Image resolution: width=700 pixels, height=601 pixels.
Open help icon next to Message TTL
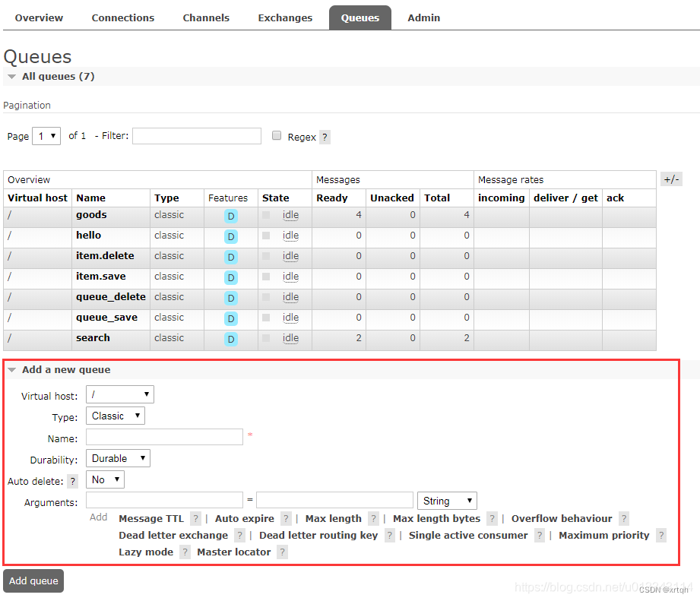[x=195, y=518]
